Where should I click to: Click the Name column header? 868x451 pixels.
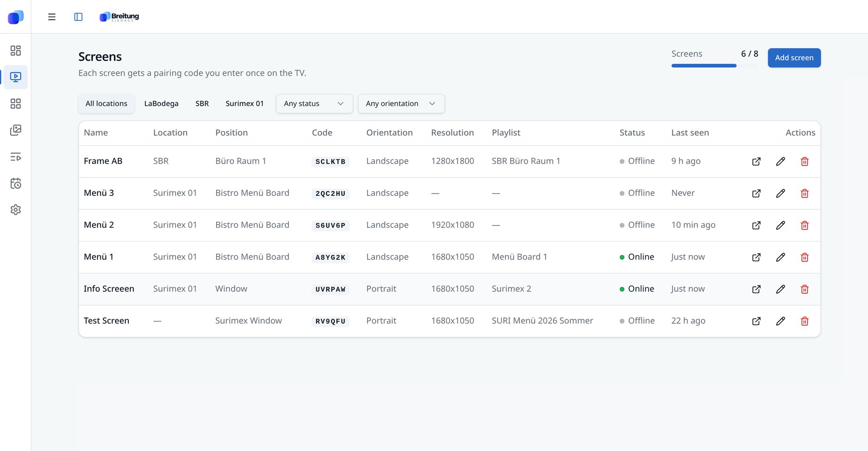pos(96,133)
